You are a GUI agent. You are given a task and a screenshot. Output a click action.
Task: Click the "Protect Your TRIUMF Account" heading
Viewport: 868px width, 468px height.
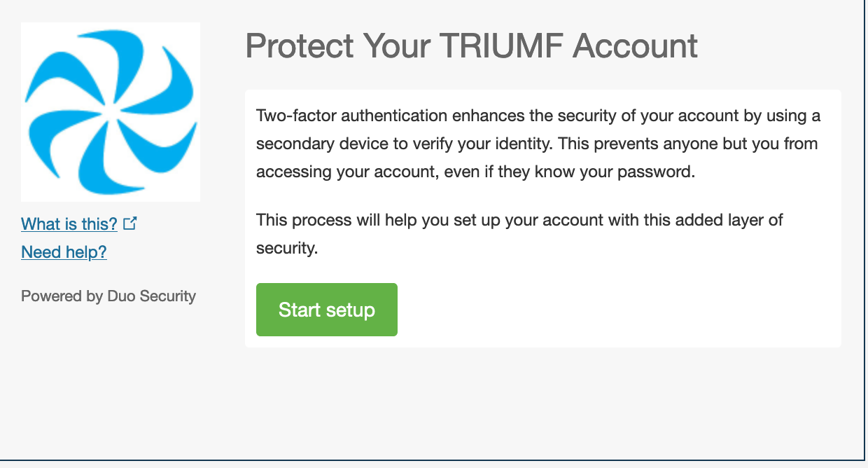471,47
